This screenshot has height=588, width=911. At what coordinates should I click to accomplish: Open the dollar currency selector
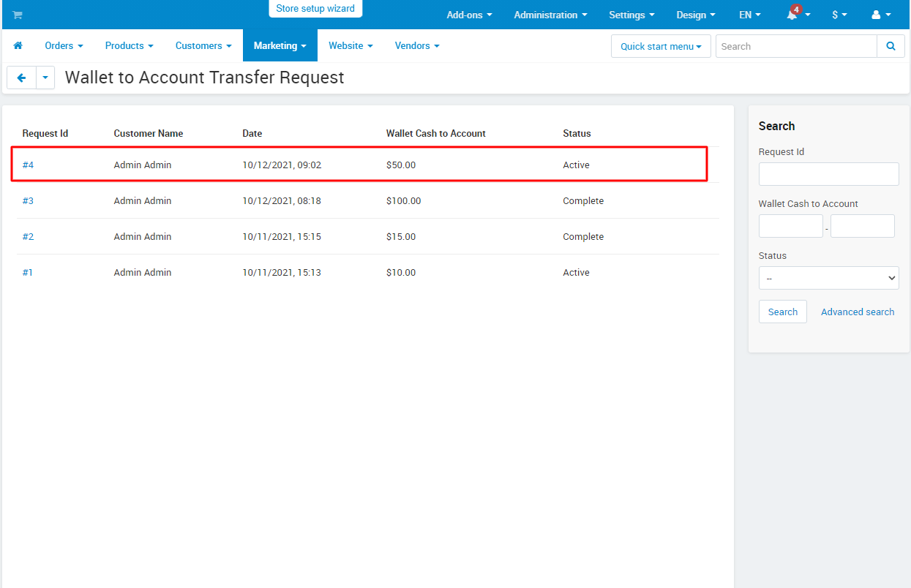pos(839,15)
